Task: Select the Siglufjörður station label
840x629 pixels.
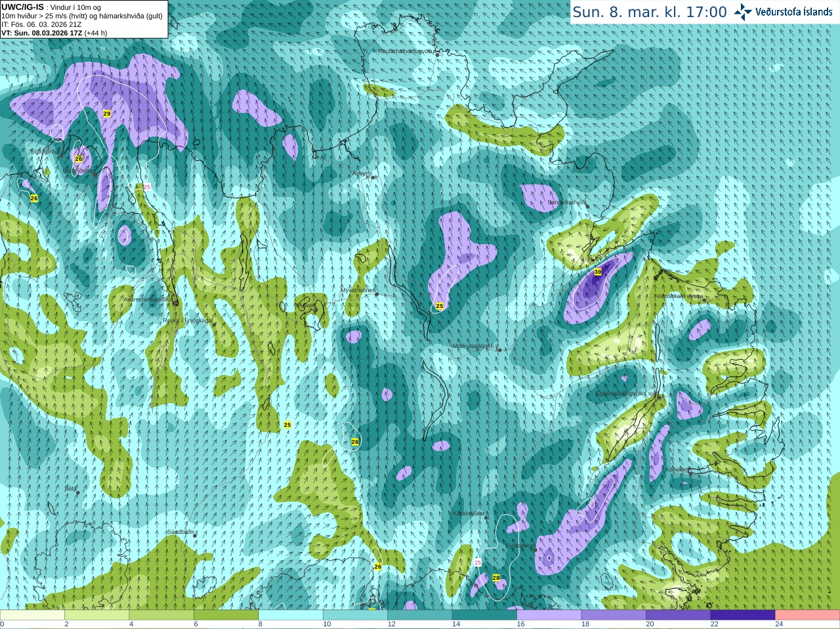Action: pyautogui.click(x=45, y=152)
